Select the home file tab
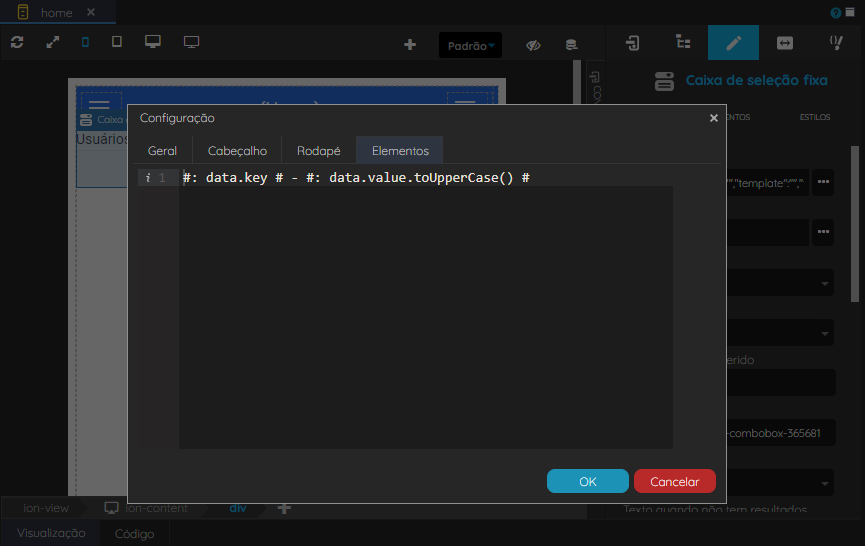Viewport: 865px width, 546px height. pos(58,12)
